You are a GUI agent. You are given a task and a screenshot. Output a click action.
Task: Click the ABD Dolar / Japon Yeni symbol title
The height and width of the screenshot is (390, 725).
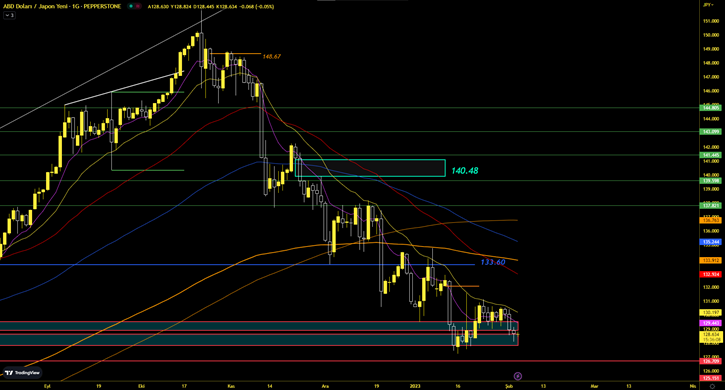coord(62,6)
